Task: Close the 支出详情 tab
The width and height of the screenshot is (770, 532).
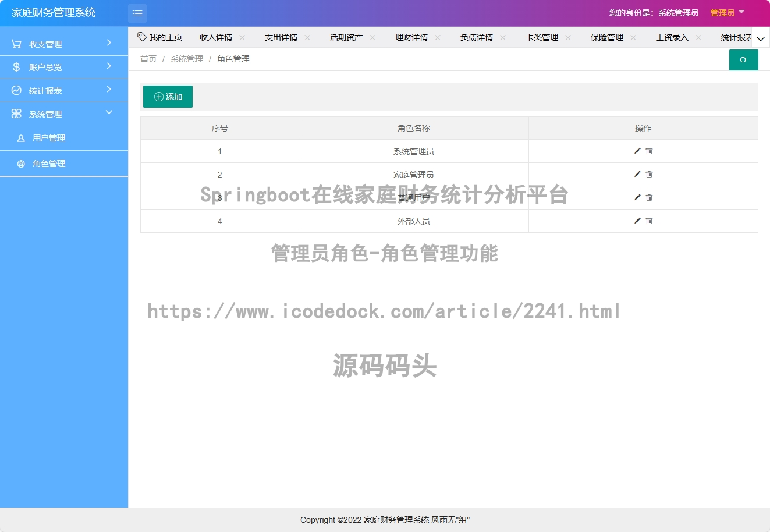Action: (307, 37)
